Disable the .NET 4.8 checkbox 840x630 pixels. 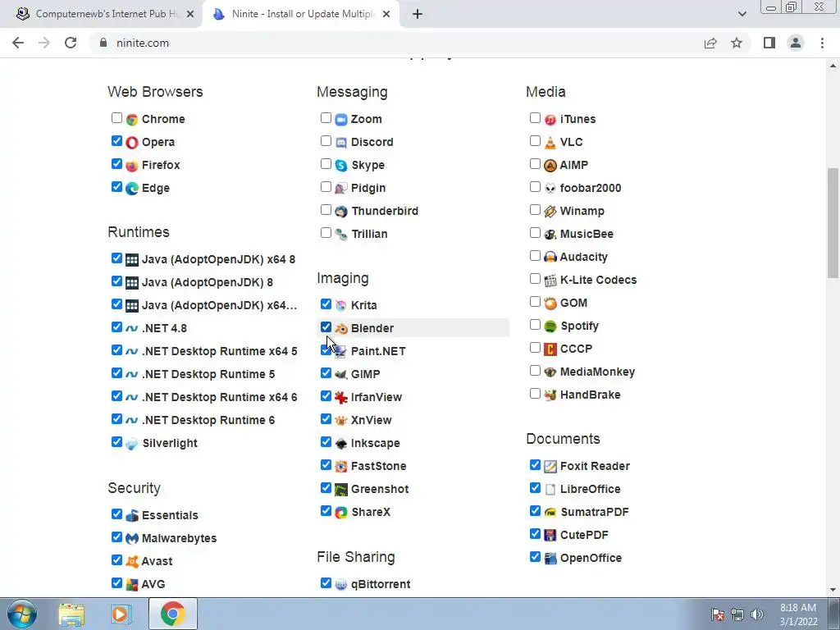coord(116,326)
